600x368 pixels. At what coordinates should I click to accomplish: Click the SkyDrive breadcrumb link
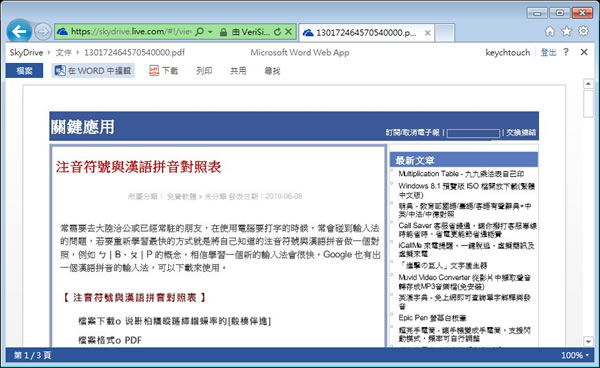pos(26,52)
